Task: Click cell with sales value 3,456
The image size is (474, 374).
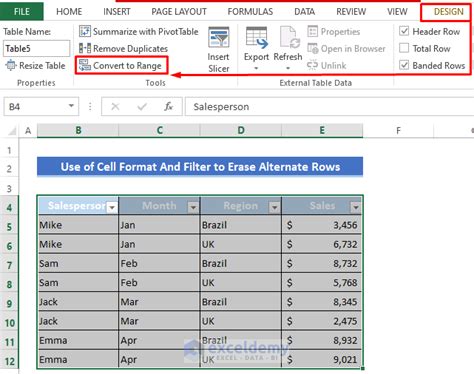Action: coord(322,225)
